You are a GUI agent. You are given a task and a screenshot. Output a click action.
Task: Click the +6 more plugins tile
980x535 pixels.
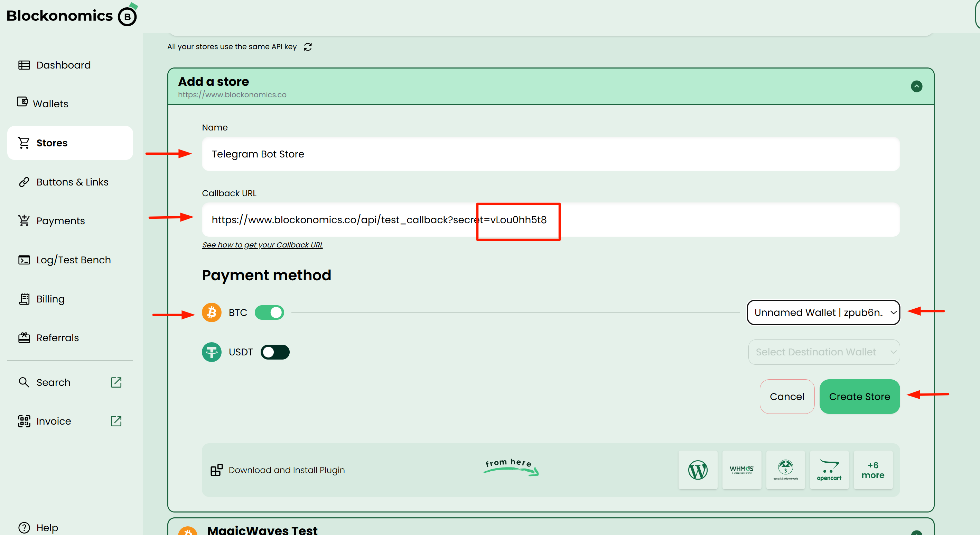pos(873,470)
